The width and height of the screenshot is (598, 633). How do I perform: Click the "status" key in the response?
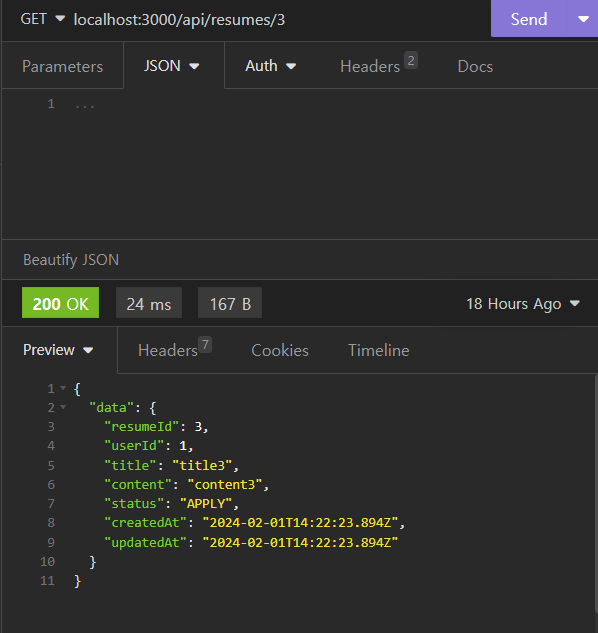pos(134,503)
